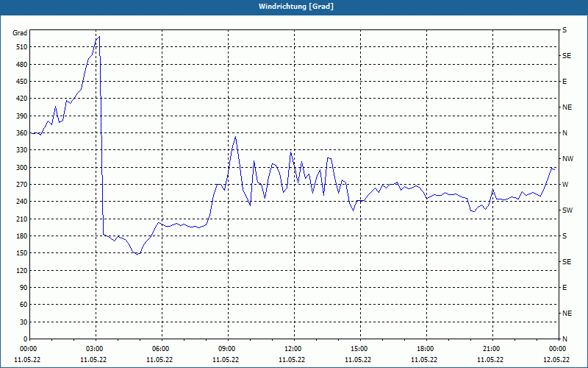Viewport: 588px width, 368px height.
Task: Select the "0" degree label
Action: tap(26, 339)
